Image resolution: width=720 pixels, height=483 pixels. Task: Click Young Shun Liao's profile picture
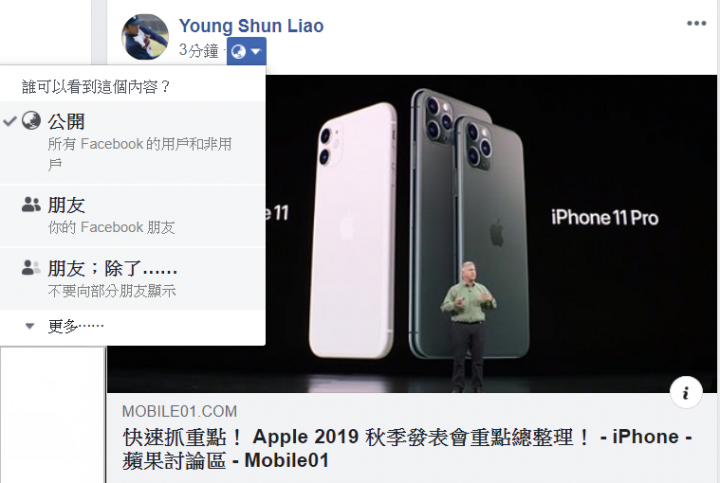point(145,37)
